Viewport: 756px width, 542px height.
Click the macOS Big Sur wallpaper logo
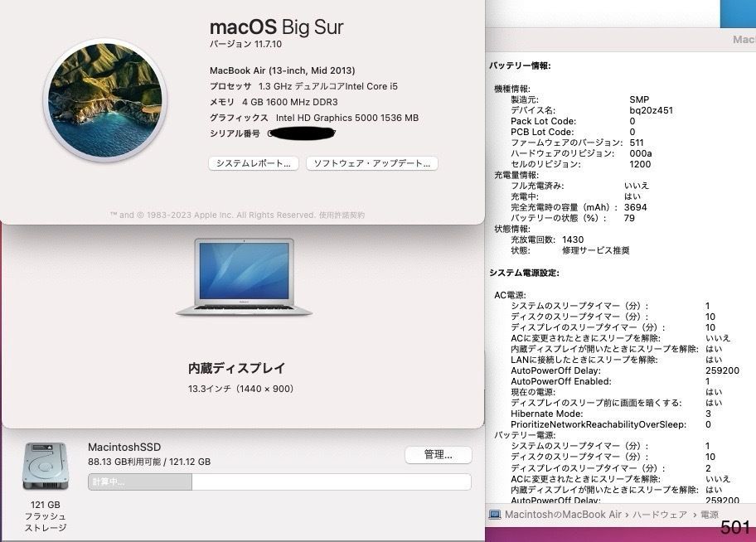pos(105,100)
